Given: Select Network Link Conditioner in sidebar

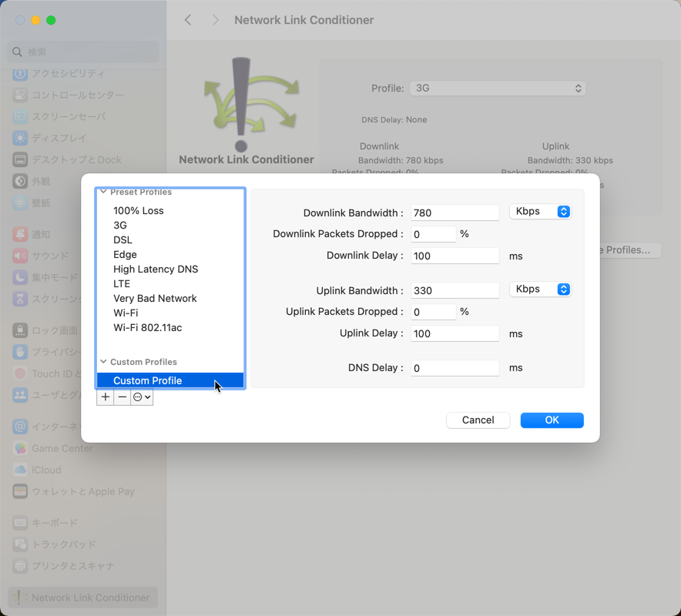Looking at the screenshot, I should [83, 598].
